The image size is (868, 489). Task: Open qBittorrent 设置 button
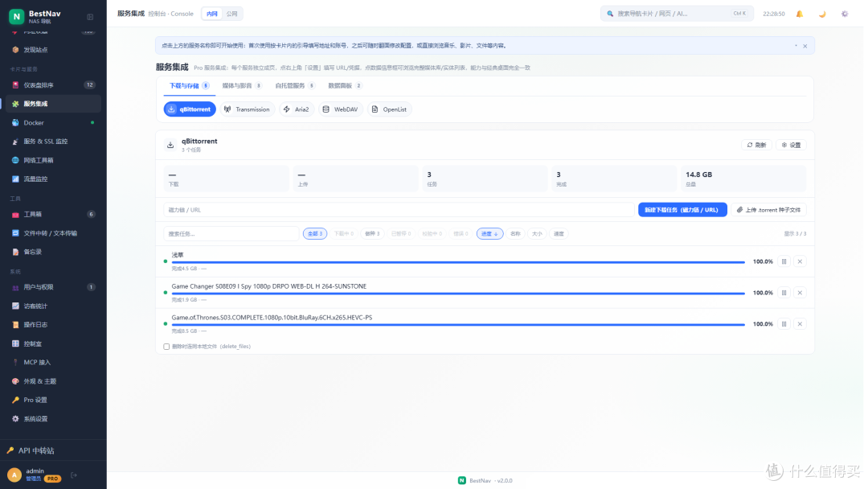791,145
